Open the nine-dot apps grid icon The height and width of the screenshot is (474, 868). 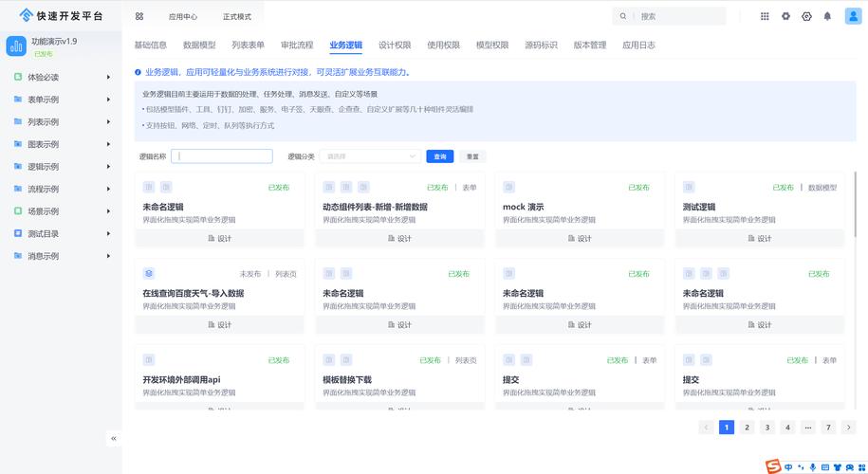pyautogui.click(x=765, y=17)
